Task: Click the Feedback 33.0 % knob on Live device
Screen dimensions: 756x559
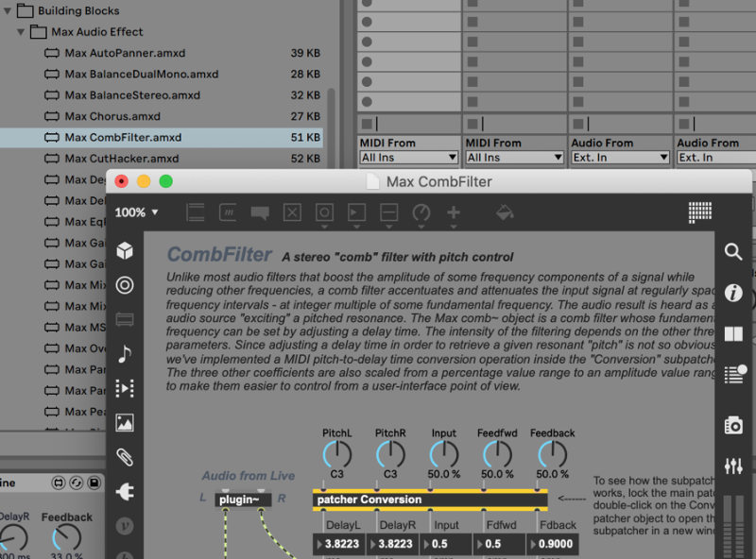Action: click(66, 538)
